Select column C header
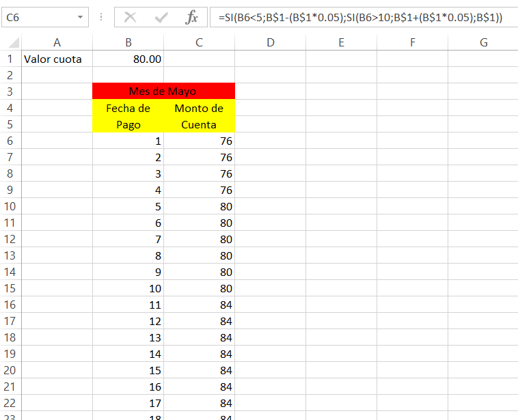The image size is (518, 420). tap(200, 42)
